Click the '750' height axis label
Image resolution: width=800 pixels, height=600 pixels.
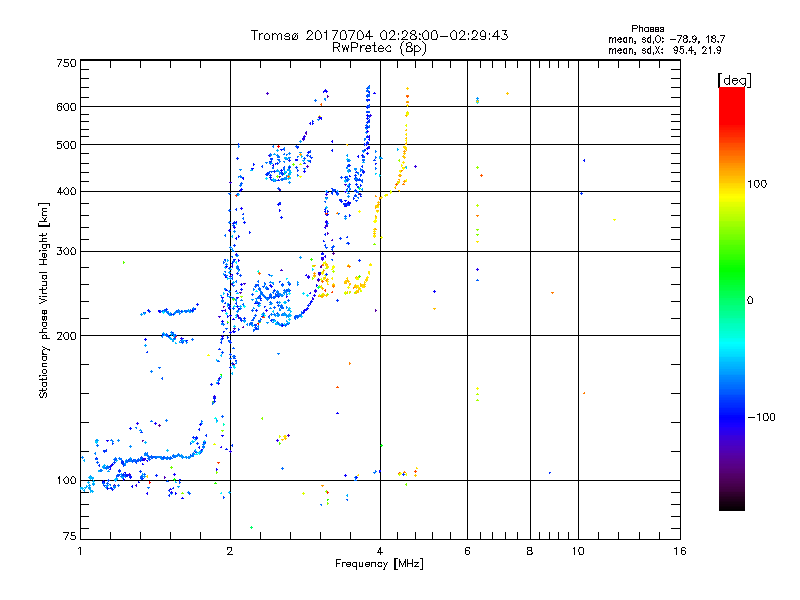tap(66, 63)
